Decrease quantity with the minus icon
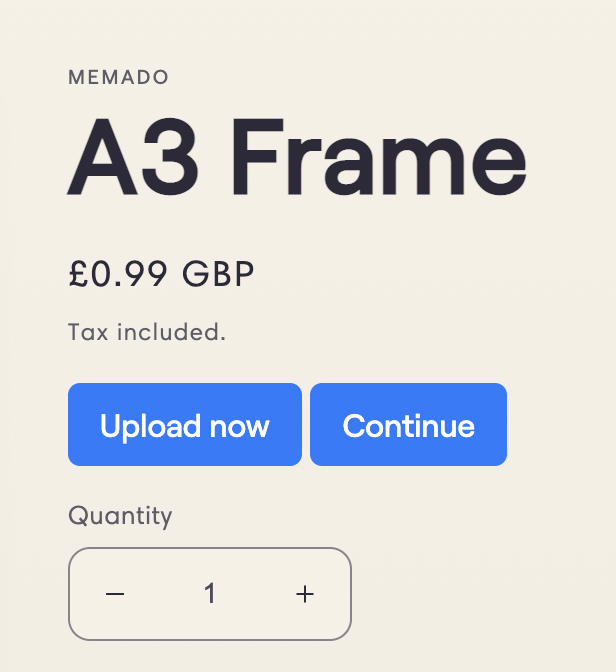 pyautogui.click(x=115, y=594)
